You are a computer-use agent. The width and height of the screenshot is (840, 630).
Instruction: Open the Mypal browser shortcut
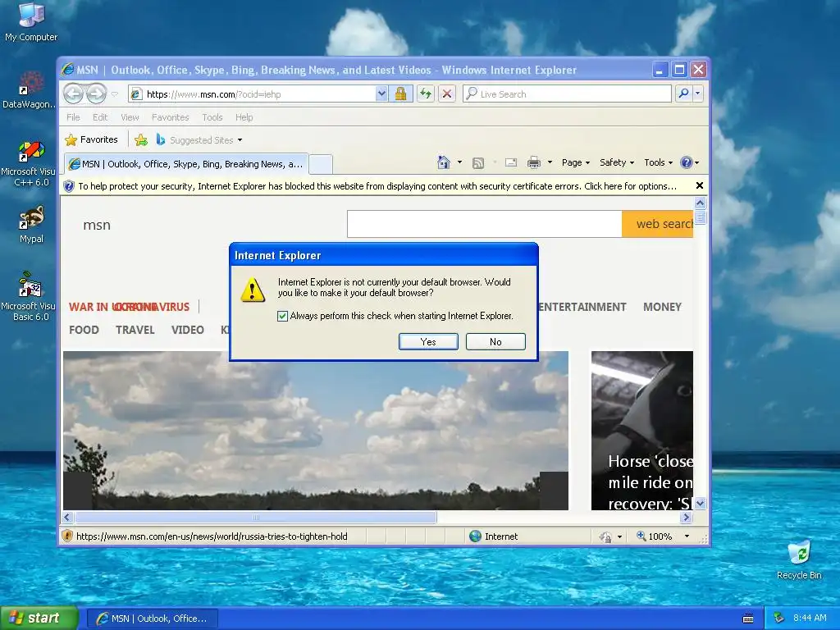31,224
